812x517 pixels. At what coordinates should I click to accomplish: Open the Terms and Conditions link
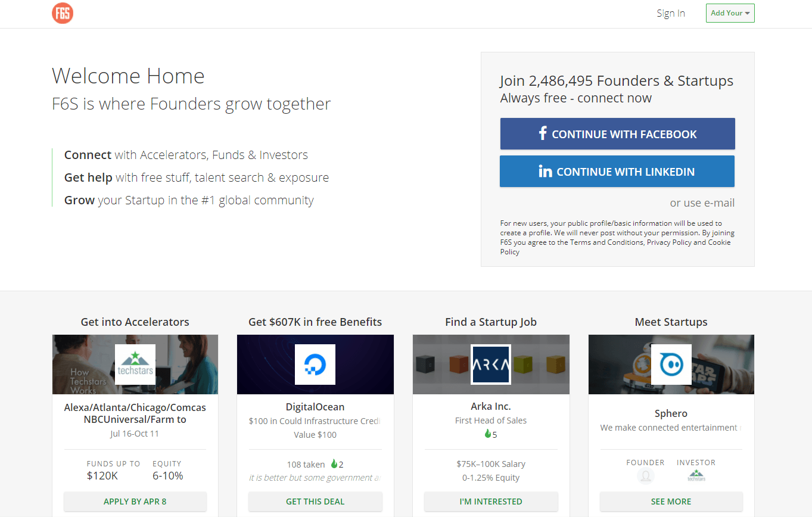606,242
